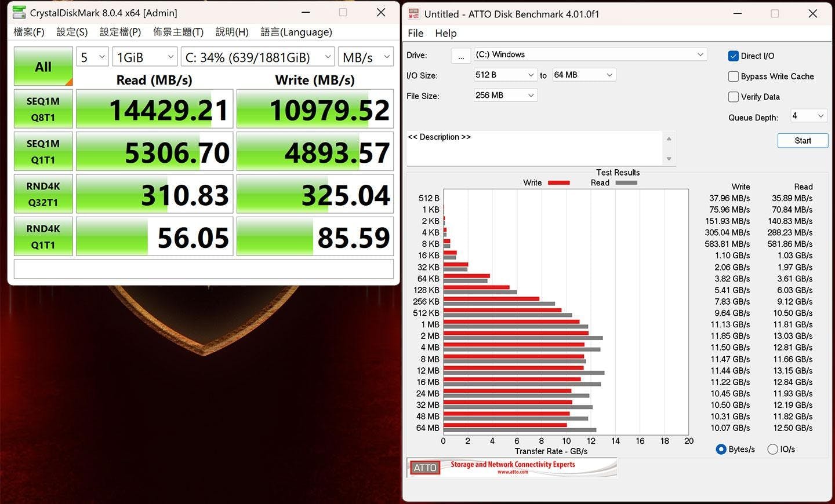
Task: Click the ATTO logo in the banner
Action: coord(425,468)
